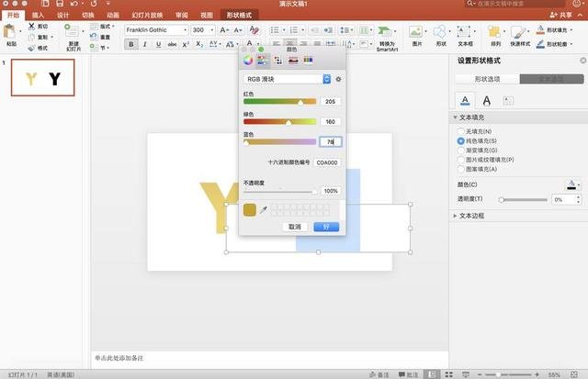Image resolution: width=588 pixels, height=379 pixels.
Task: Open the RGB sliders mode dropdown
Action: coord(327,79)
